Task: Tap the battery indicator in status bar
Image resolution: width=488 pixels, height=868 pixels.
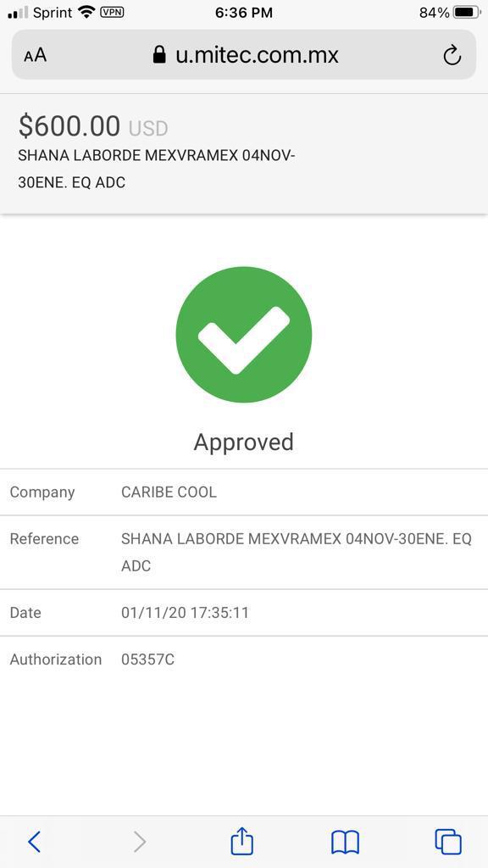Action: tap(467, 13)
